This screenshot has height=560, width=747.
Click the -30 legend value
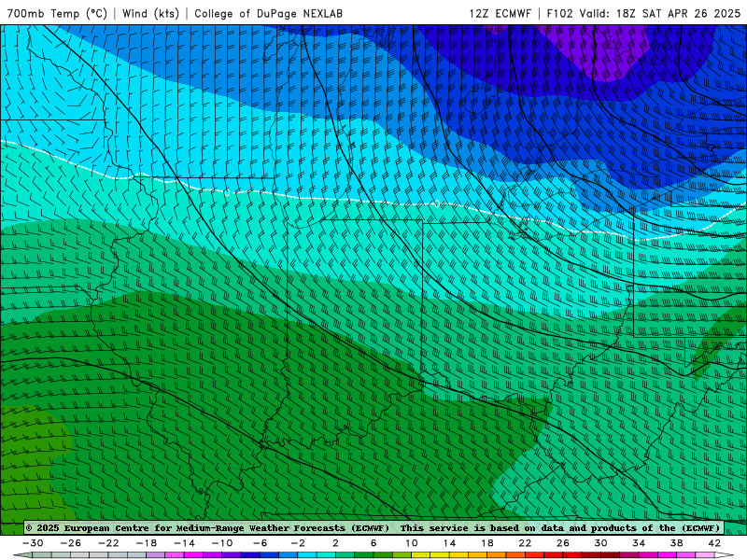[x=33, y=543]
